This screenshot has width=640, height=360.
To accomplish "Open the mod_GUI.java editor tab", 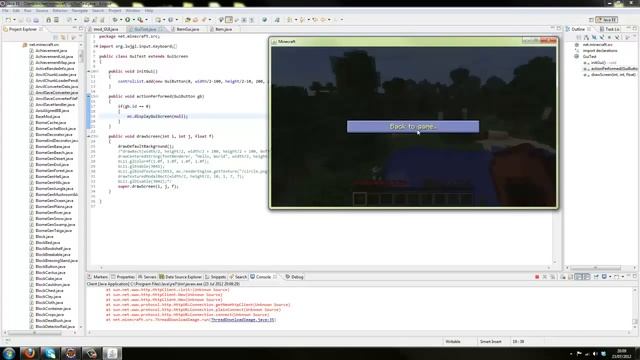I will [106, 29].
